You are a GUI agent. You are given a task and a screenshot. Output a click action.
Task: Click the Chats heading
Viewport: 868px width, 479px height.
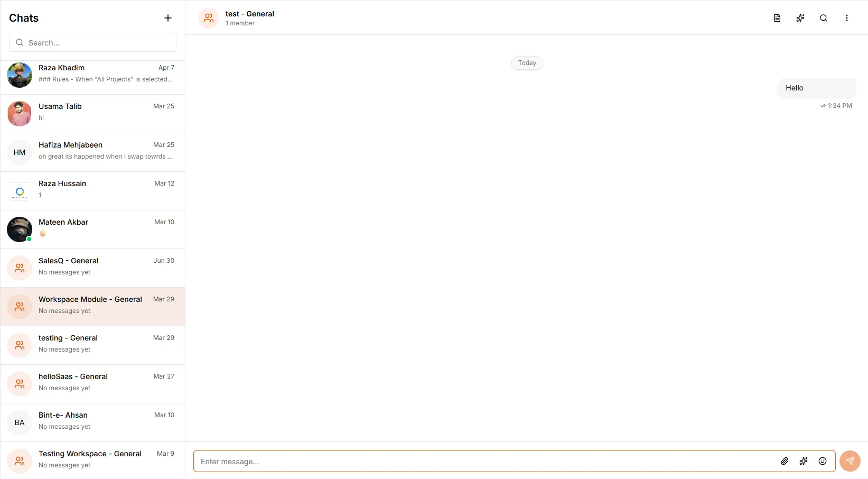(x=24, y=18)
